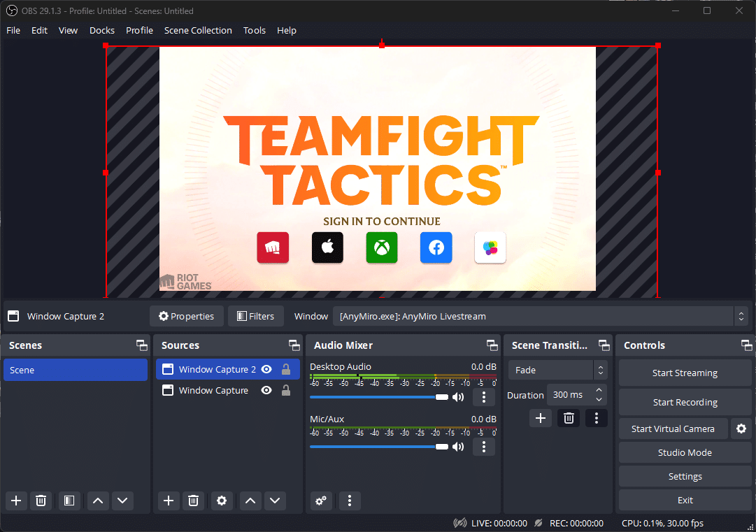The width and height of the screenshot is (756, 532).
Task: Adjust the Mic/Aux volume slider
Action: [x=379, y=447]
